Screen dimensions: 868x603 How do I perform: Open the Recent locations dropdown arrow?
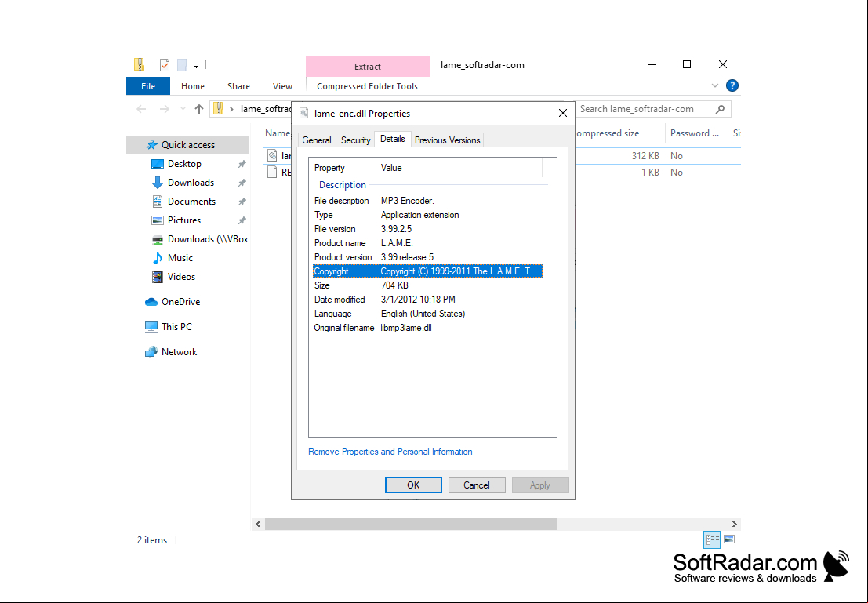point(183,109)
